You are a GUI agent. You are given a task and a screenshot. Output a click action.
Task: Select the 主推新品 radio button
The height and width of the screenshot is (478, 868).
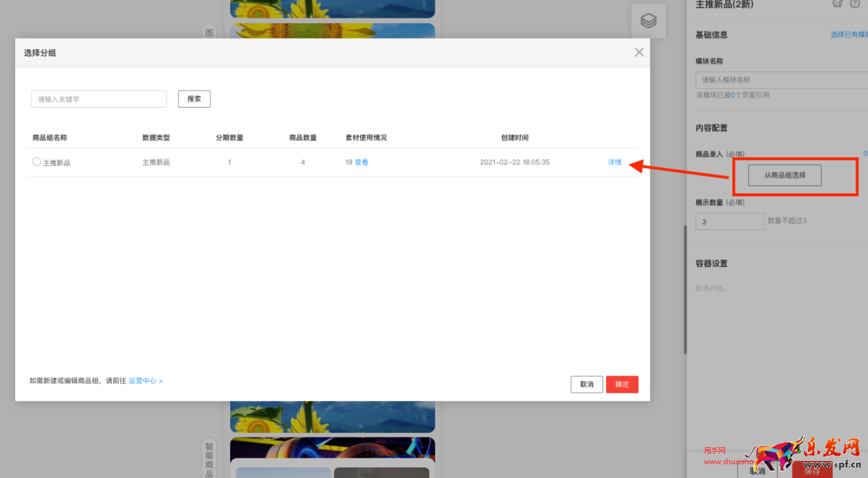point(37,162)
